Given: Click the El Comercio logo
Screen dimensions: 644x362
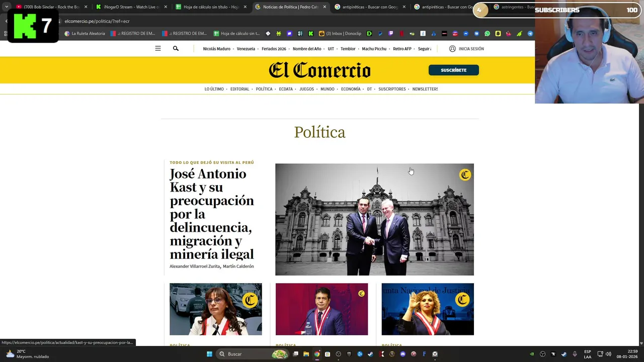Looking at the screenshot, I should coord(319,70).
